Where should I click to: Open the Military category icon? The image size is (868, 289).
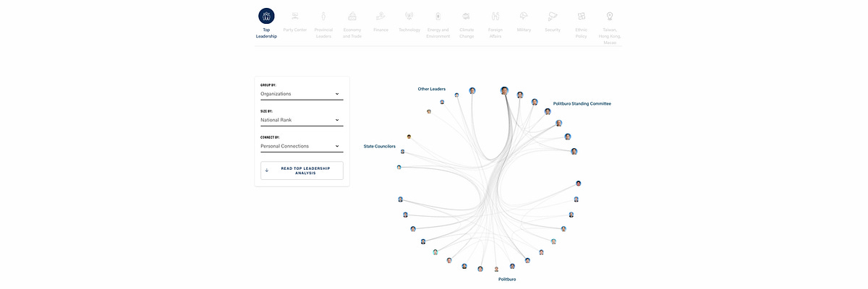click(x=524, y=16)
